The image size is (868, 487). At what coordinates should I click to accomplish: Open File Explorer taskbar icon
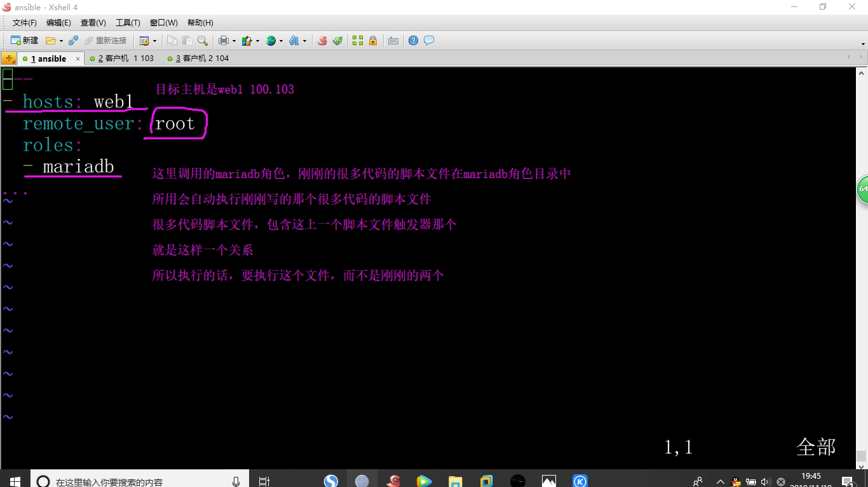coord(455,481)
